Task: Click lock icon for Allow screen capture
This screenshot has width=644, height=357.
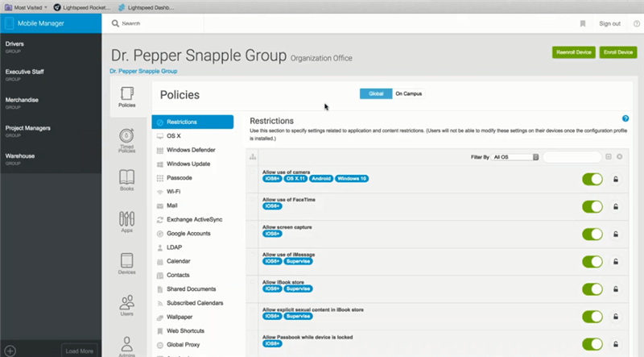Action: (616, 235)
